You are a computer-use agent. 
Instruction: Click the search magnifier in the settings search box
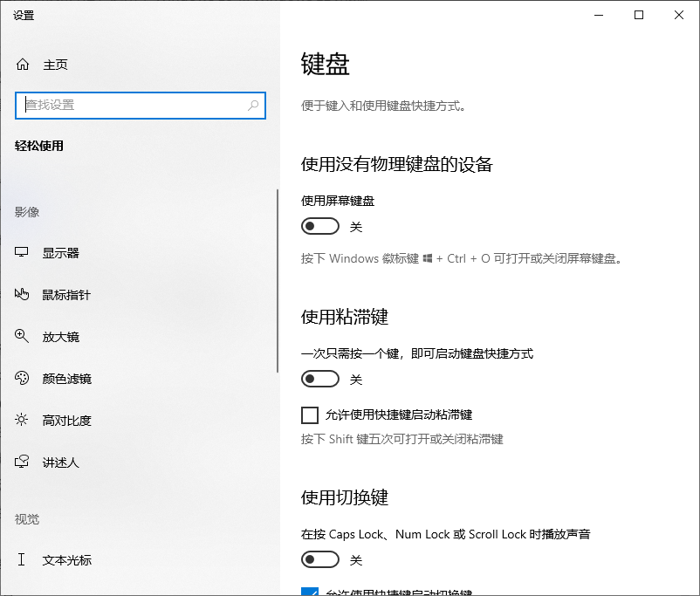pos(253,105)
